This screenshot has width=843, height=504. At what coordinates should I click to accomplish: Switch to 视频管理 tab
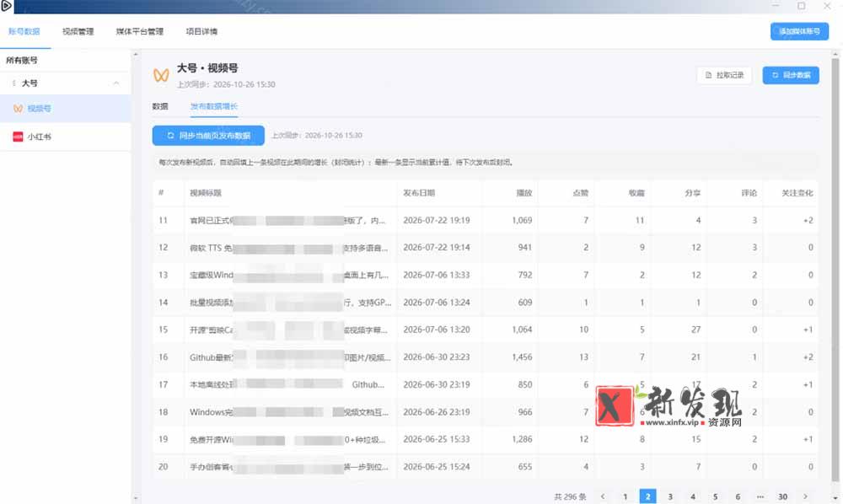pyautogui.click(x=78, y=31)
